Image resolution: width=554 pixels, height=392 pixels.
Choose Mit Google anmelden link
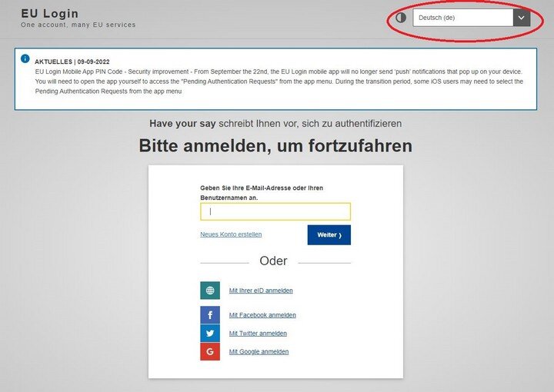[x=259, y=352]
